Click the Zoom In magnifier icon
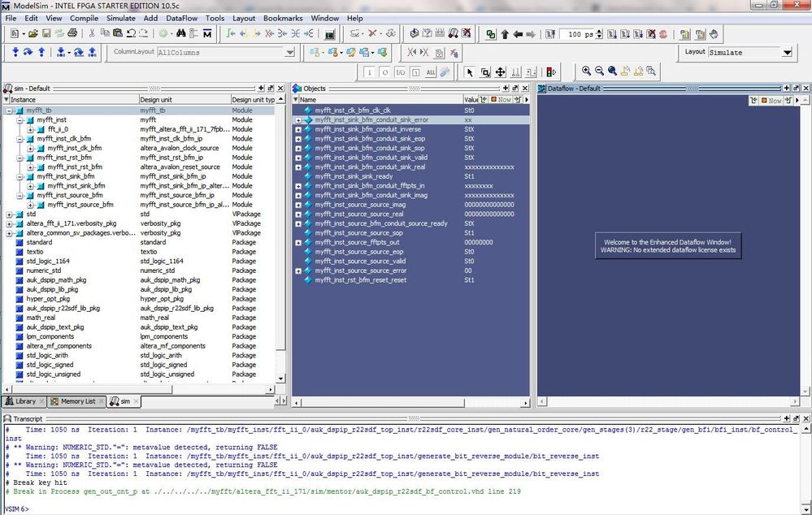 click(x=586, y=71)
